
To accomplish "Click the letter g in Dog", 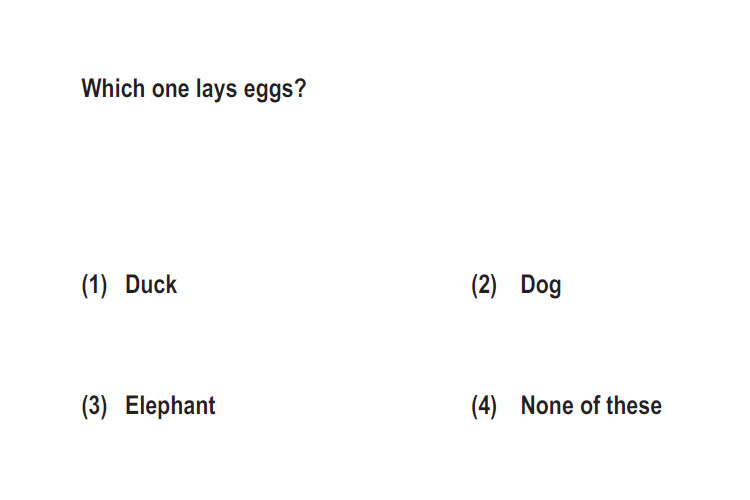I will pyautogui.click(x=554, y=289).
